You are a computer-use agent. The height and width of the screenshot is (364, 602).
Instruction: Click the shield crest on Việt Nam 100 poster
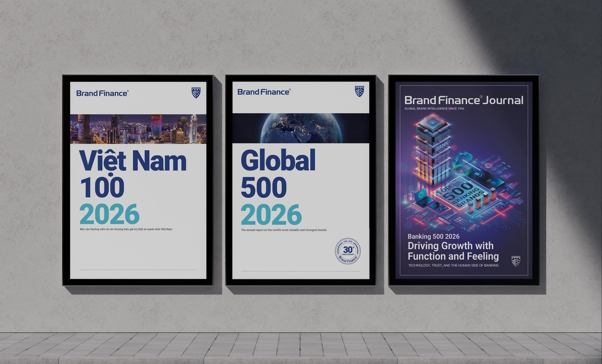pyautogui.click(x=196, y=93)
